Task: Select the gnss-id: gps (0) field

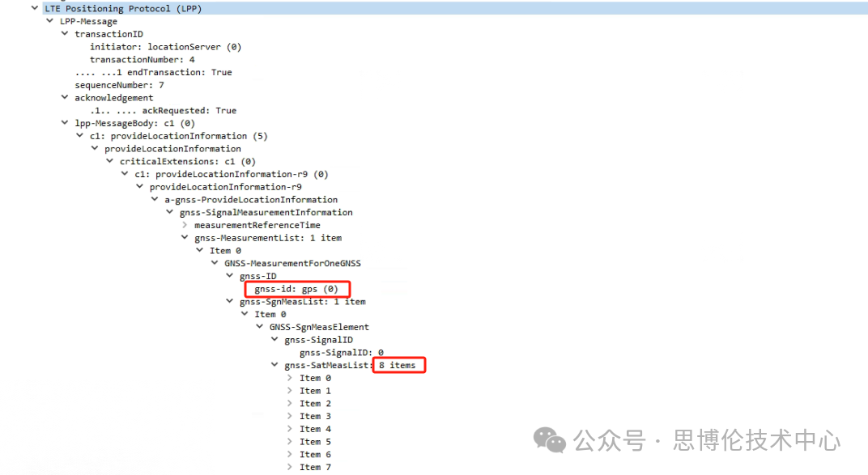Action: tap(296, 289)
